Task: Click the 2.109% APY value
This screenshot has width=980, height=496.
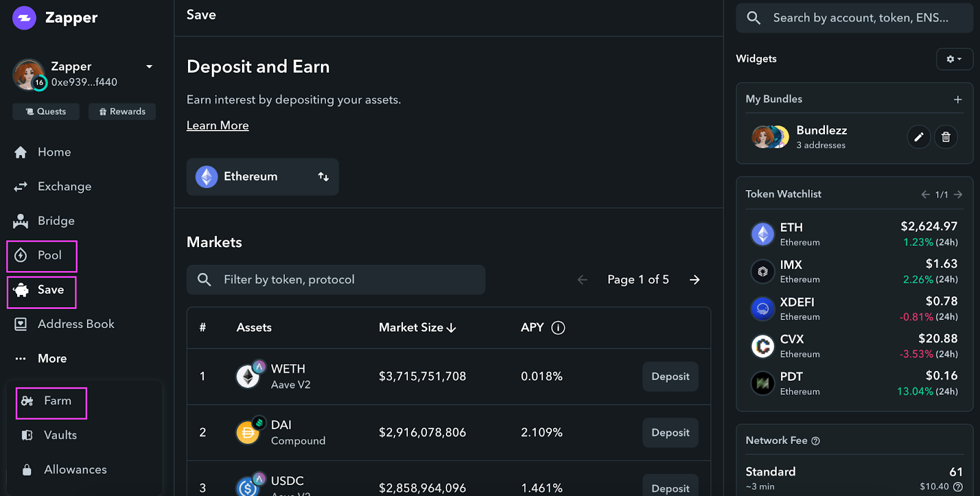Action: (541, 432)
